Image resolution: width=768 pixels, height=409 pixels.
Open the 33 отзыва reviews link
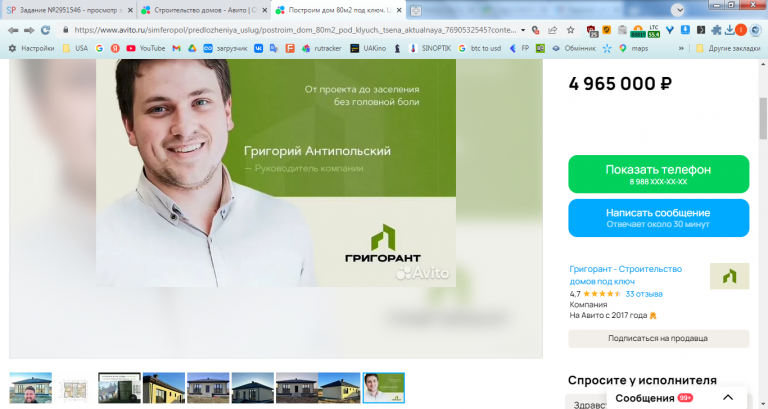pos(644,294)
